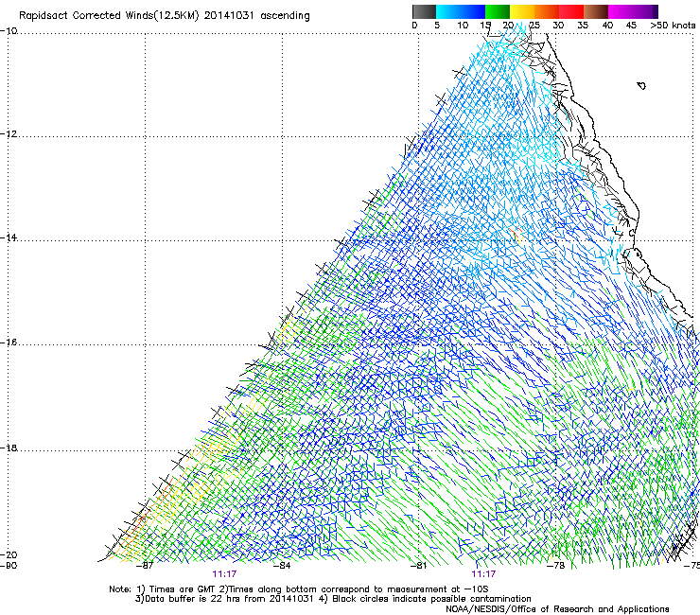The height and width of the screenshot is (615, 700).
Task: Select the brown 35–40 knots legend segment
Action: point(596,11)
